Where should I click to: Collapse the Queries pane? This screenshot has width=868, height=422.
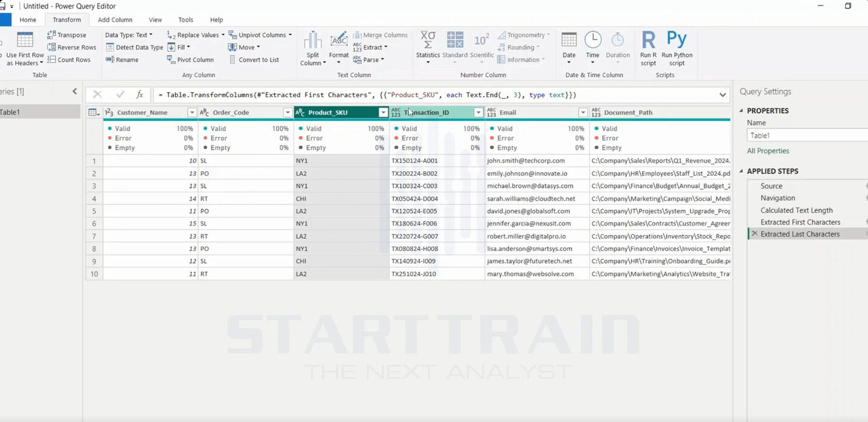(x=74, y=91)
